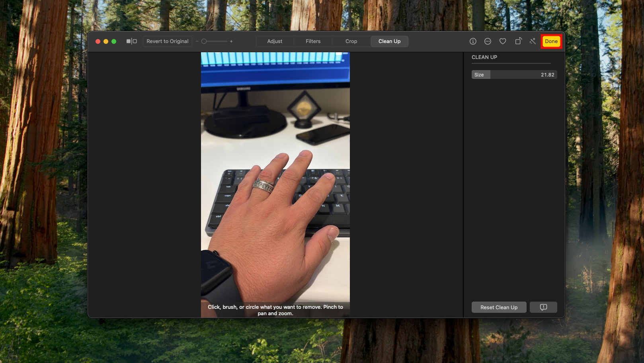Screen dimensions: 644x363
Task: Select the Crop tab
Action: click(351, 41)
